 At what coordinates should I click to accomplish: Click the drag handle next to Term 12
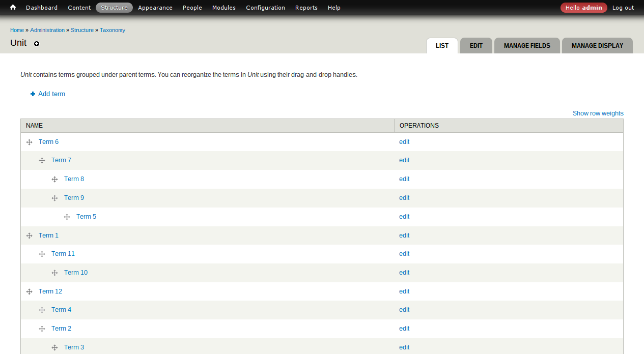click(x=29, y=291)
